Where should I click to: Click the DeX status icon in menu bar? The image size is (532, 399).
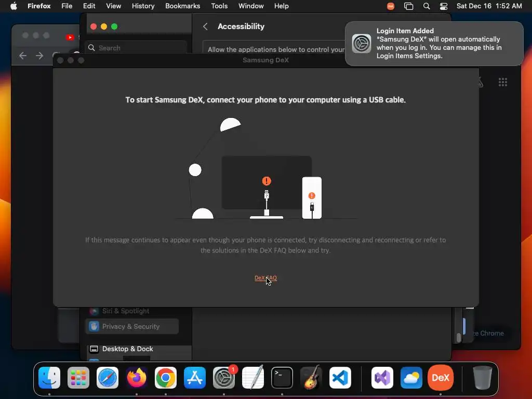pos(391,6)
